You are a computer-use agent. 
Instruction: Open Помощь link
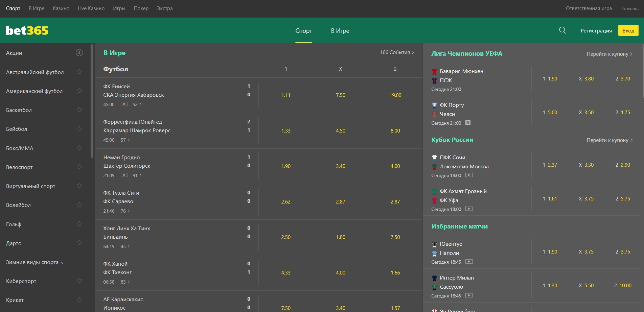[x=629, y=8]
